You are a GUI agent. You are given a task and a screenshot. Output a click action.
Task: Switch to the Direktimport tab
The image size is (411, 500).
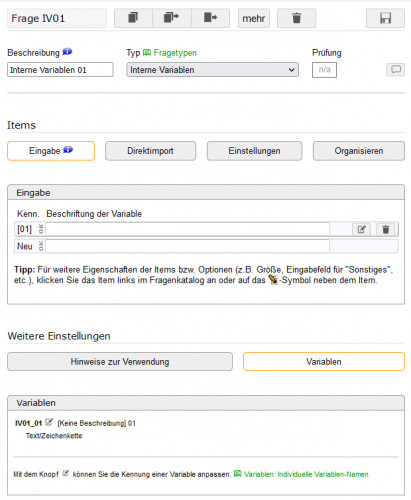pos(150,151)
